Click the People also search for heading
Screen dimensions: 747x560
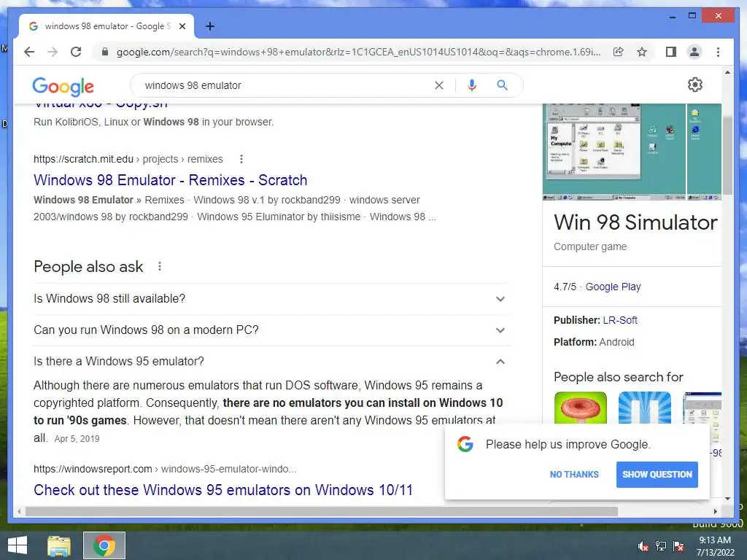619,377
